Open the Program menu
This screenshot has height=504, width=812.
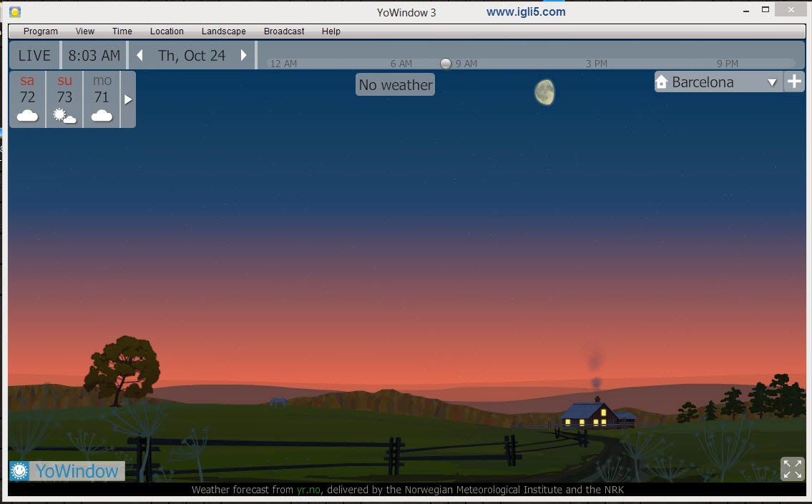click(x=41, y=31)
